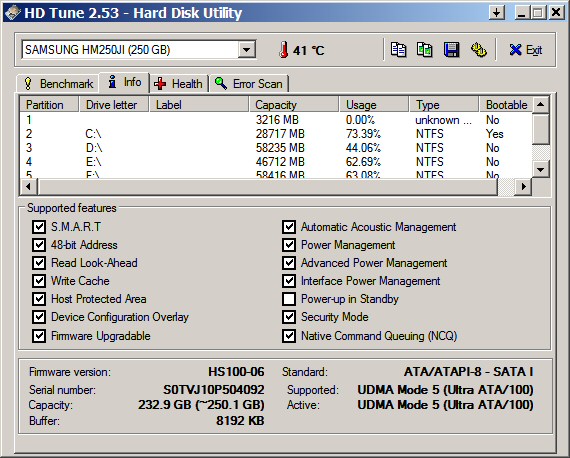570x458 pixels.
Task: Exit the HD Tune application
Action: (526, 50)
